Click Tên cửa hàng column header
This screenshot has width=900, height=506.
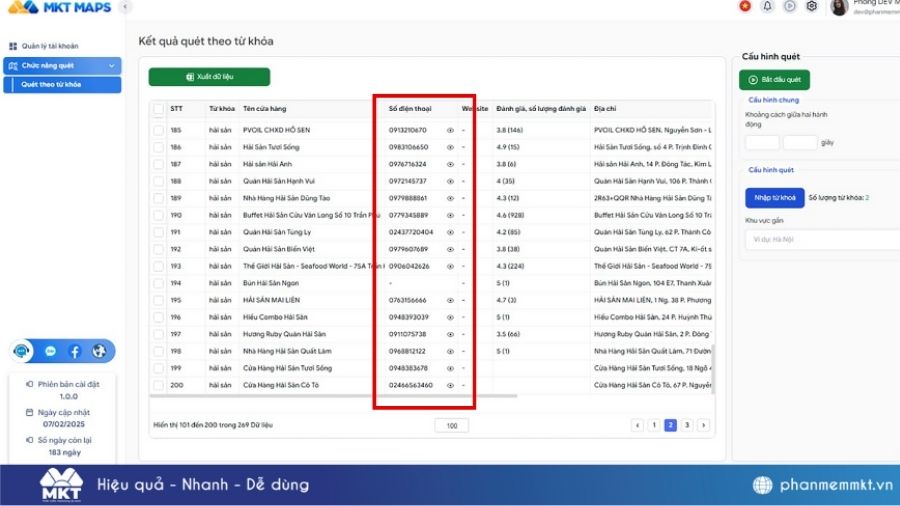[x=264, y=109]
